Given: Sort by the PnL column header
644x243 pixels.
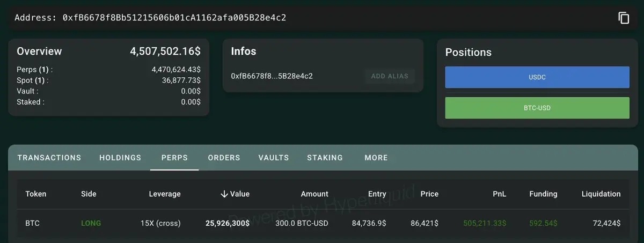Looking at the screenshot, I should pos(500,194).
